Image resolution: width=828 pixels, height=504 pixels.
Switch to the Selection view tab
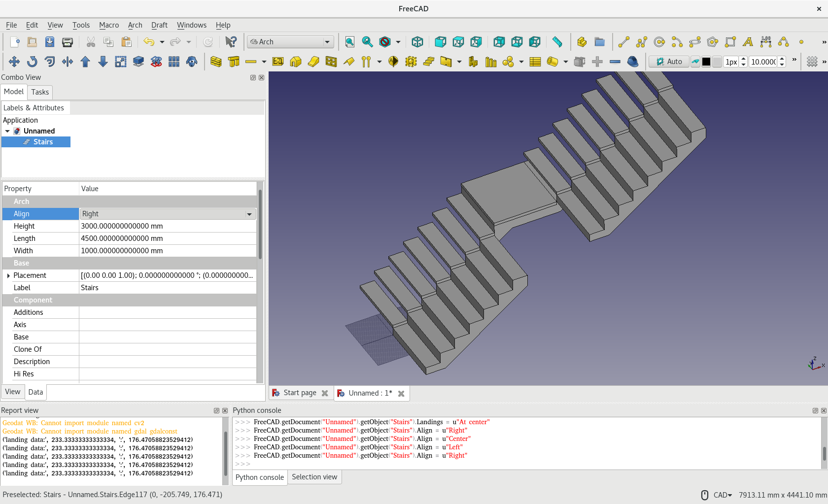tap(314, 477)
